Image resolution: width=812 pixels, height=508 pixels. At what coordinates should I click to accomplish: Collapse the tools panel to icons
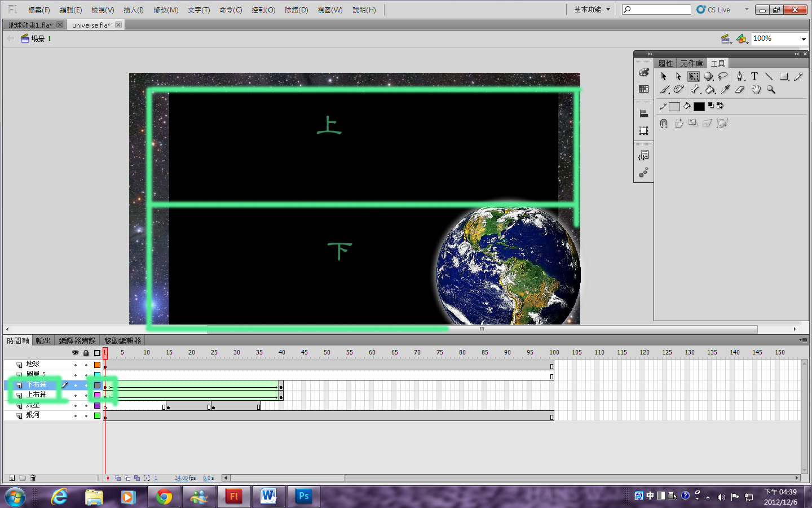796,54
